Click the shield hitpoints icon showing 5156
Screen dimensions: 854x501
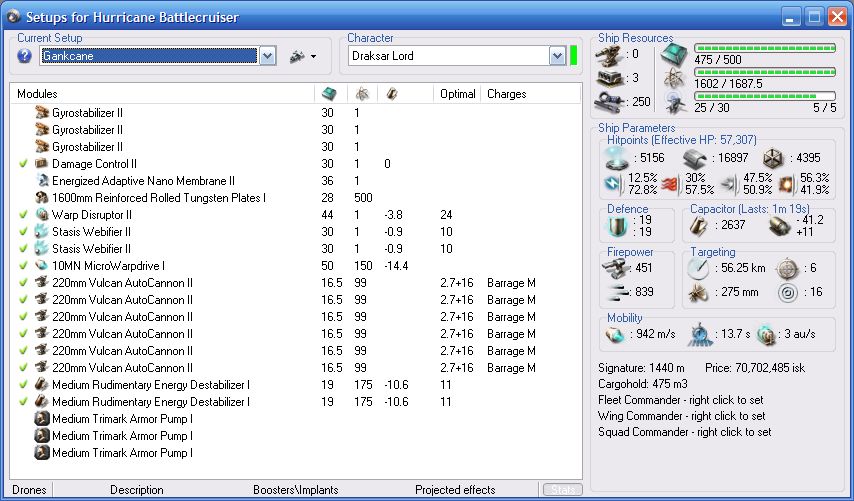coord(617,158)
